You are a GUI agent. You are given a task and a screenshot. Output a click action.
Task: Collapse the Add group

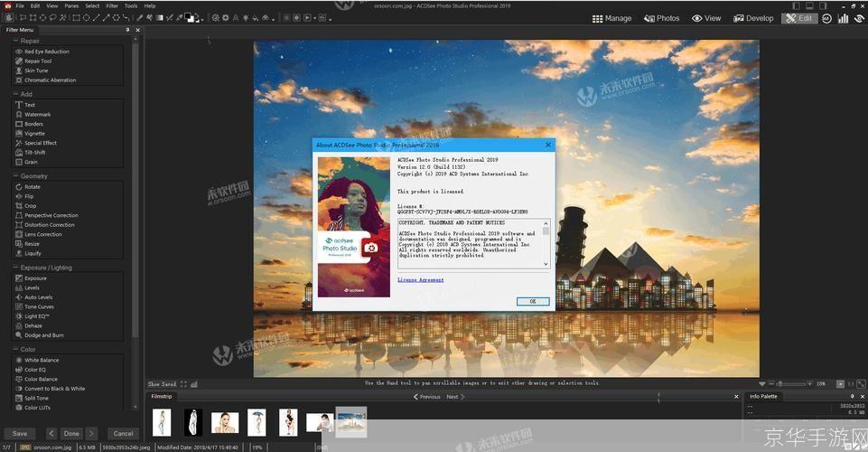tap(15, 94)
